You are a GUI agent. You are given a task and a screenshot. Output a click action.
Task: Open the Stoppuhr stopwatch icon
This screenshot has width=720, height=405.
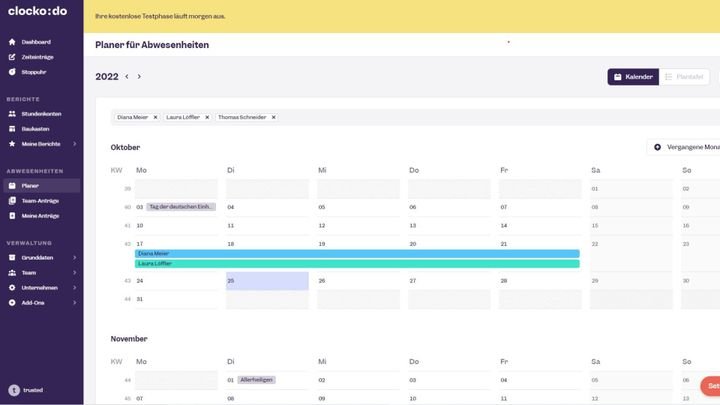click(x=12, y=72)
